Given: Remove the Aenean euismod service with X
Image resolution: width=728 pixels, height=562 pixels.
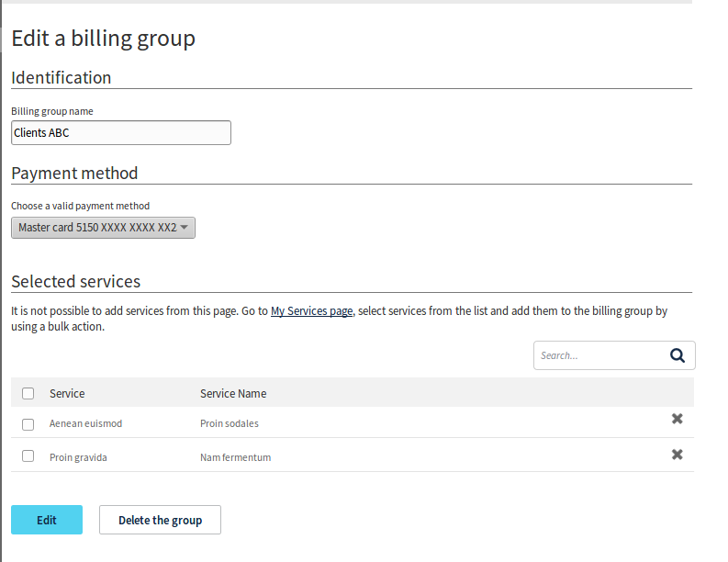Looking at the screenshot, I should point(677,419).
